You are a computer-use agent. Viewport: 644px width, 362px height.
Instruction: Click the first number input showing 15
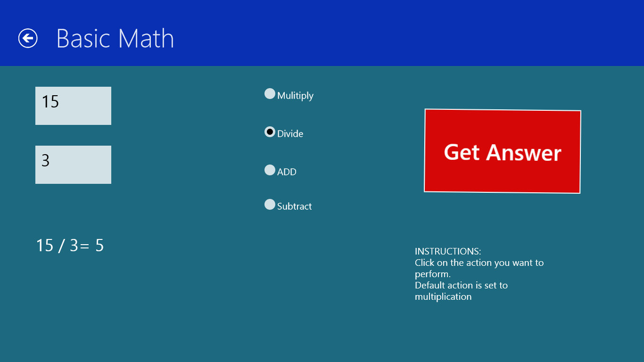(x=73, y=106)
